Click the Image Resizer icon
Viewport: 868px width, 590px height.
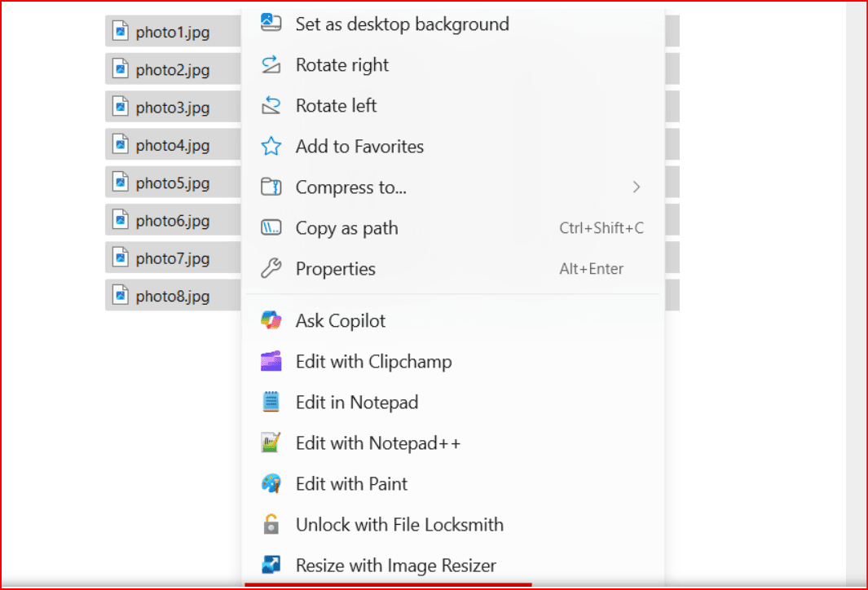pyautogui.click(x=271, y=565)
